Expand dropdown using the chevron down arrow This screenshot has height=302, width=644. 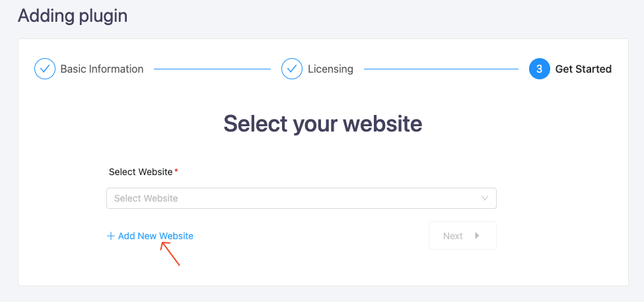tap(485, 198)
